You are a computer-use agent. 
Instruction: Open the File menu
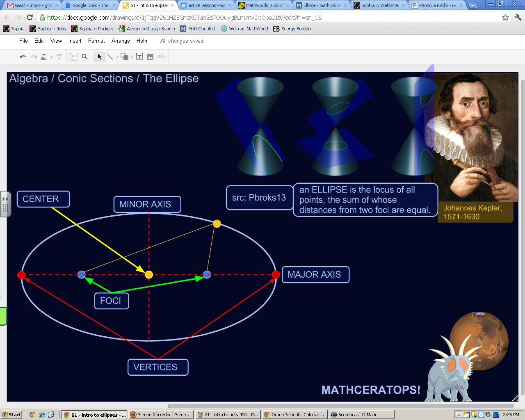coord(24,41)
